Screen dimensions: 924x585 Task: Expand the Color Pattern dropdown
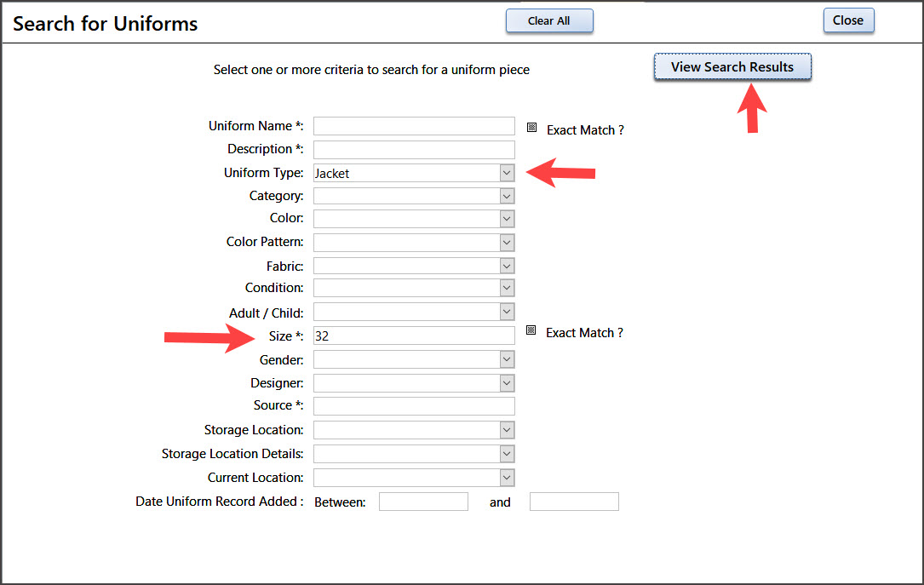click(507, 243)
